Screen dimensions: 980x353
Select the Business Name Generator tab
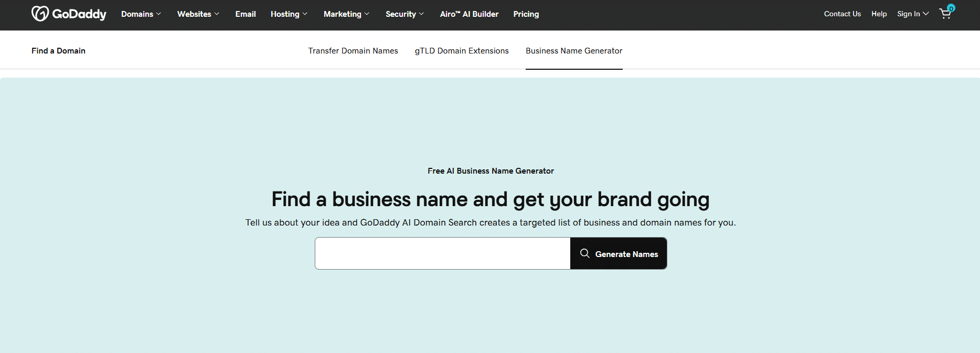coord(574,51)
